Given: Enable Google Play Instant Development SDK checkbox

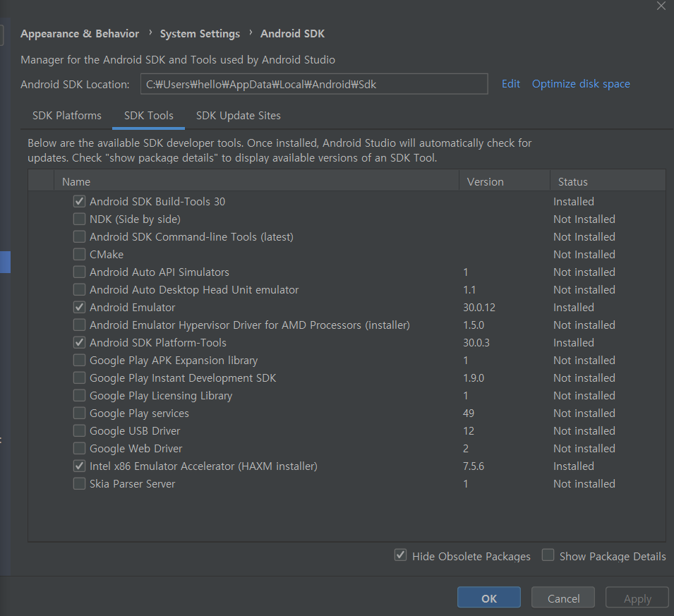Looking at the screenshot, I should (79, 378).
